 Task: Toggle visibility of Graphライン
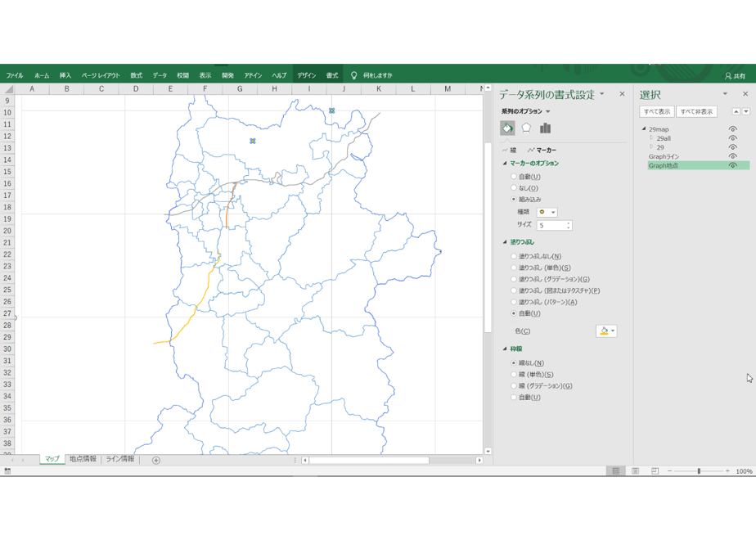(x=732, y=157)
